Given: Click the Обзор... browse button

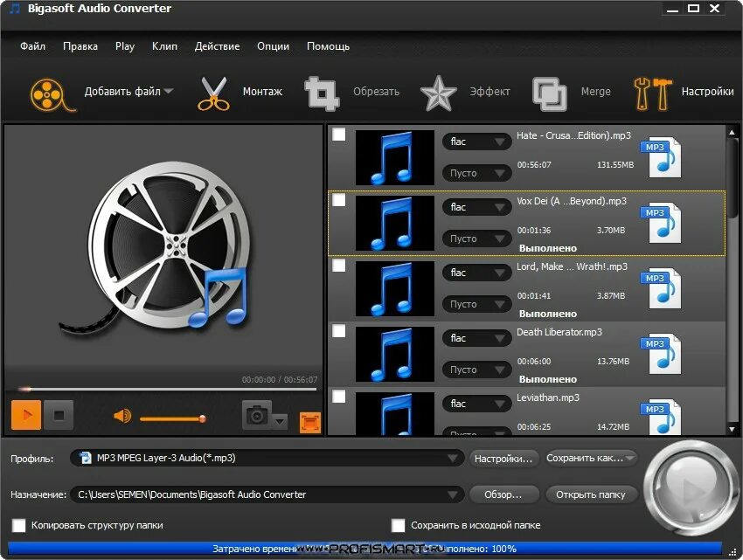Looking at the screenshot, I should tap(503, 494).
